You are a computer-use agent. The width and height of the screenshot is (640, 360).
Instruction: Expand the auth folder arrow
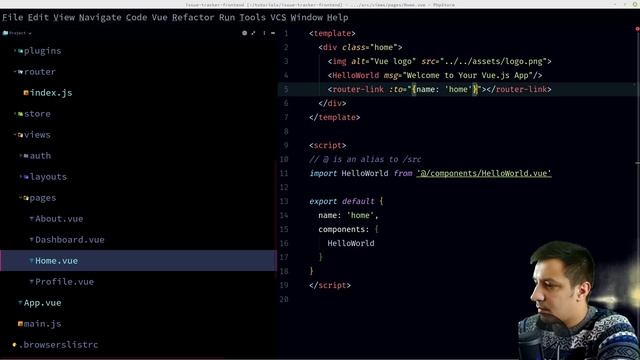21,156
